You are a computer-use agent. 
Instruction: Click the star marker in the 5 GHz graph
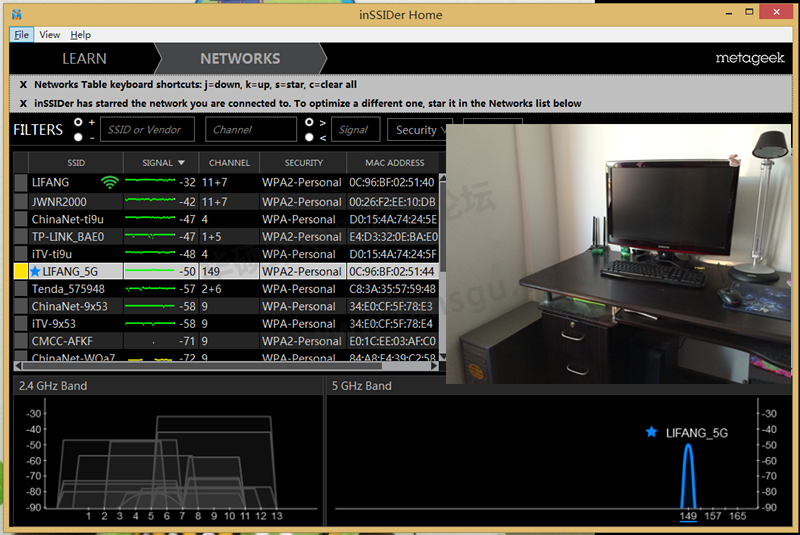(x=652, y=432)
